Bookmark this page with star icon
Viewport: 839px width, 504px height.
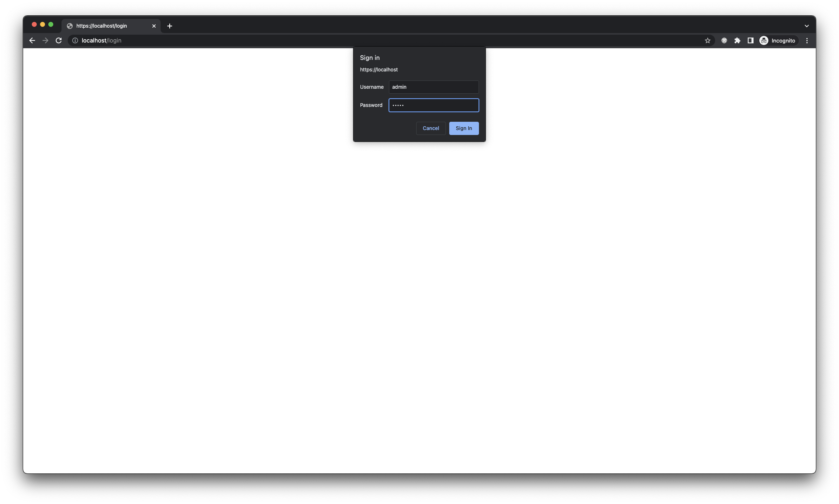pyautogui.click(x=707, y=40)
